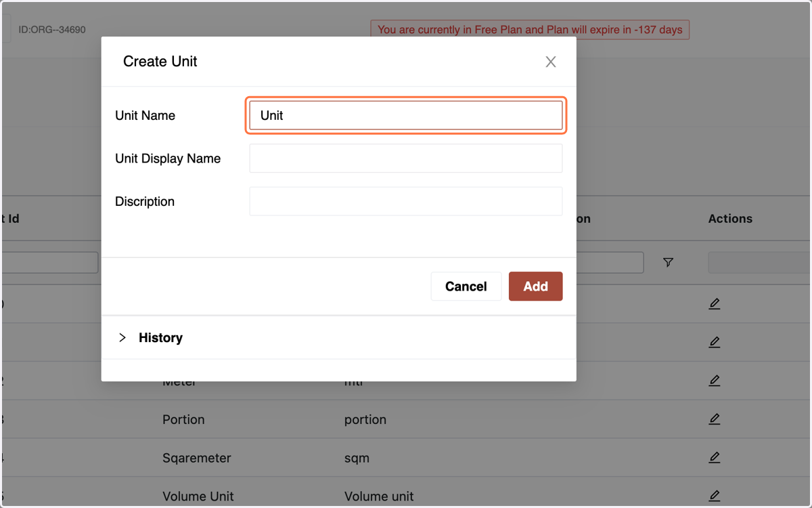Focus the Unit Display Name field
The image size is (812, 508).
[x=406, y=158]
